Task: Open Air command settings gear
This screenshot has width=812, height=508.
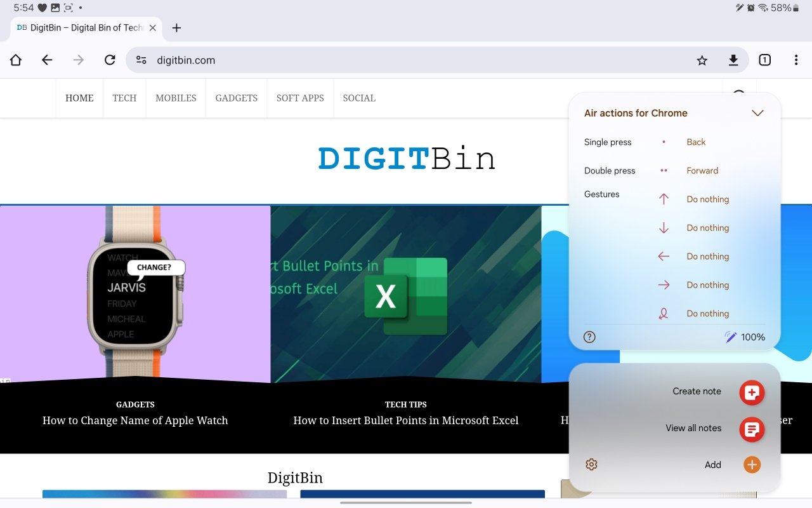Action: (x=591, y=465)
